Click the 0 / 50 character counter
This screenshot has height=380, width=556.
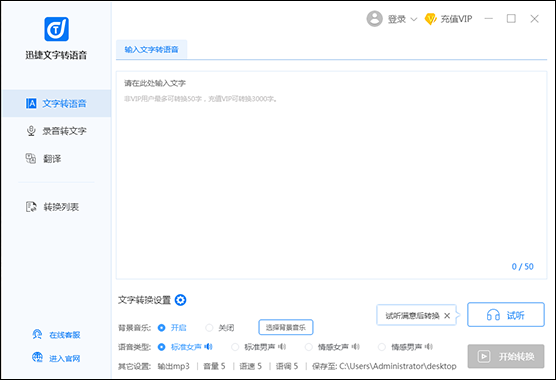(522, 267)
